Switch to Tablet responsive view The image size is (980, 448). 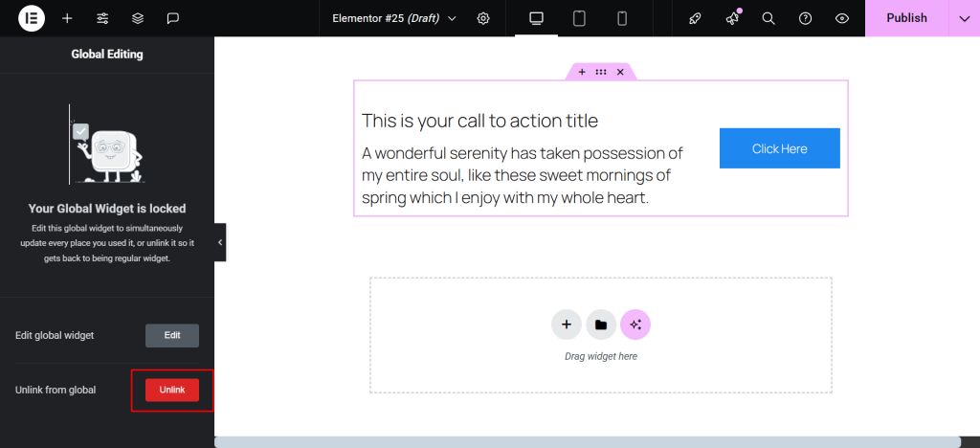tap(579, 18)
